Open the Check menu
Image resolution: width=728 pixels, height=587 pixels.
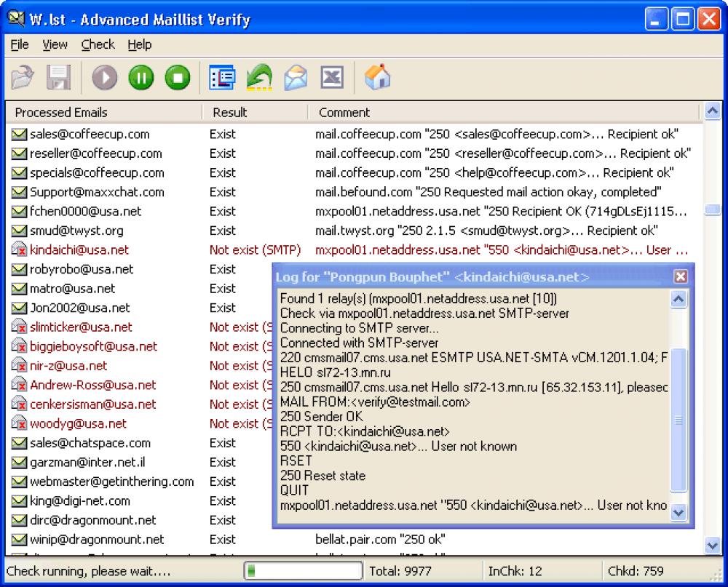click(x=98, y=44)
